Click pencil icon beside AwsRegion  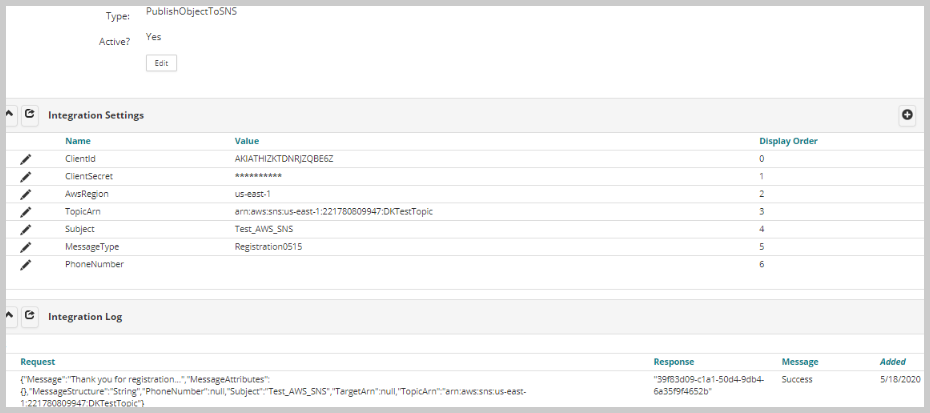[26, 194]
